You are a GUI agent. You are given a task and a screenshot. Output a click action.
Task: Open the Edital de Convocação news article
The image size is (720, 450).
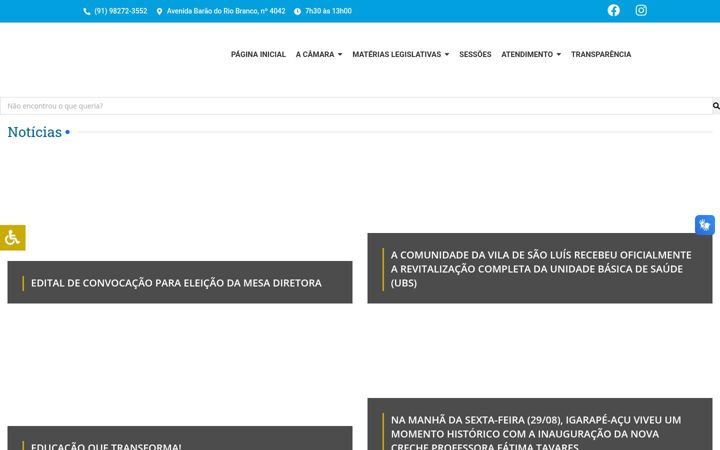point(176,283)
